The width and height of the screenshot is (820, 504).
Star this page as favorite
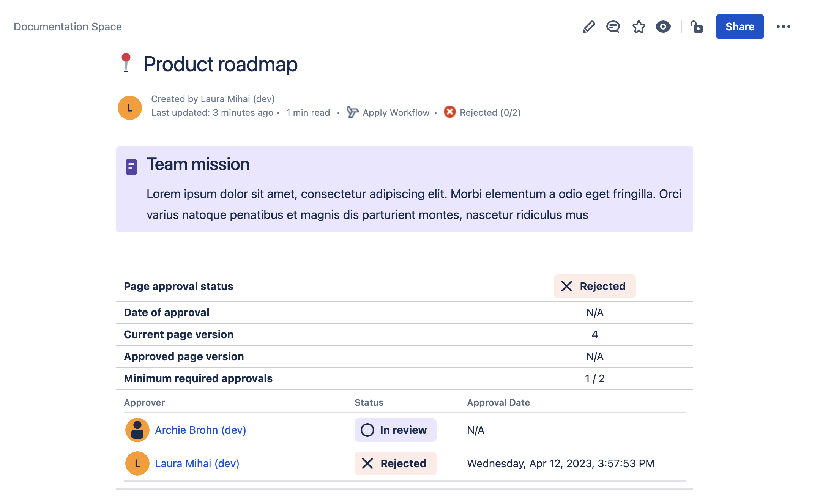pyautogui.click(x=639, y=27)
